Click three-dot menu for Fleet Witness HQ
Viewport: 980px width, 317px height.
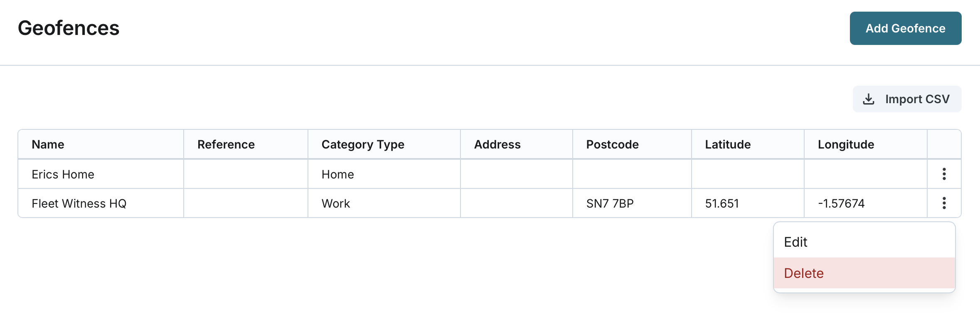(x=944, y=203)
